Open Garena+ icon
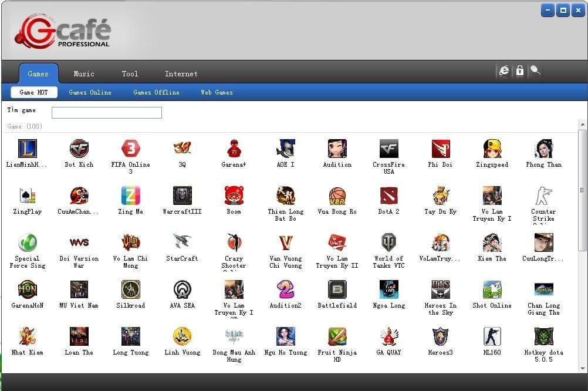Image resolution: width=588 pixels, height=391 pixels. click(x=234, y=149)
